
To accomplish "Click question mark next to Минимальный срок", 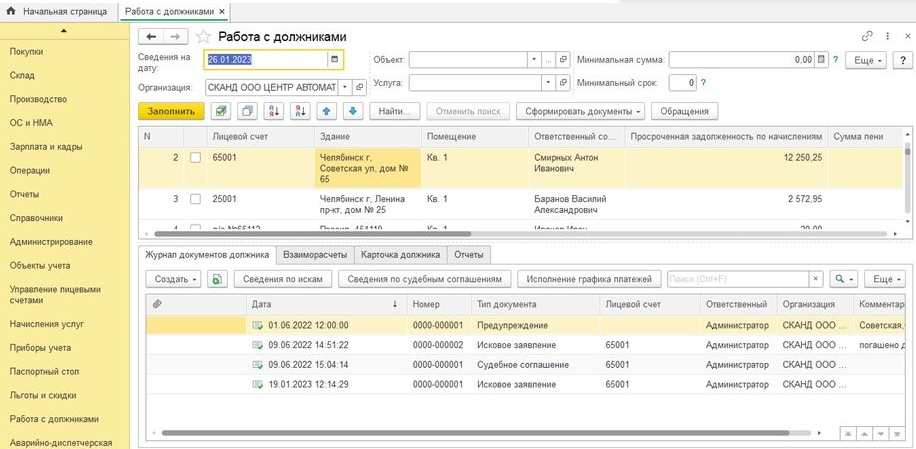I will pyautogui.click(x=703, y=83).
